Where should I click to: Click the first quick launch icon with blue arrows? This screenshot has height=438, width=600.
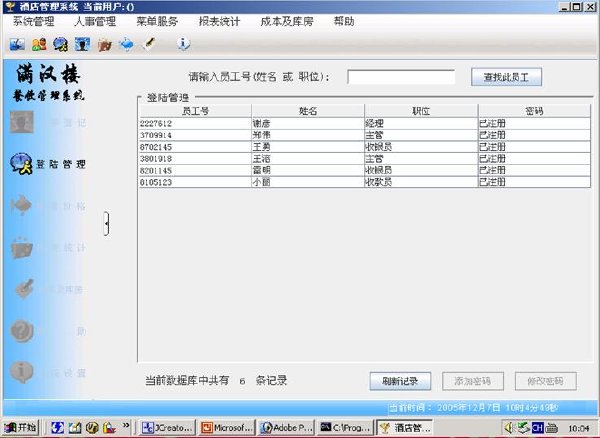pos(57,427)
